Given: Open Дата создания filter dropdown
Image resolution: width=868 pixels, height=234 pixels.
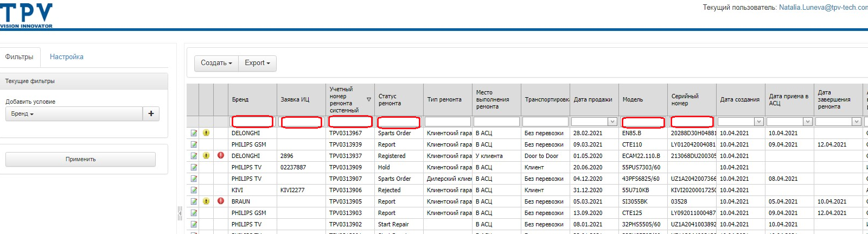Looking at the screenshot, I should click(x=759, y=122).
